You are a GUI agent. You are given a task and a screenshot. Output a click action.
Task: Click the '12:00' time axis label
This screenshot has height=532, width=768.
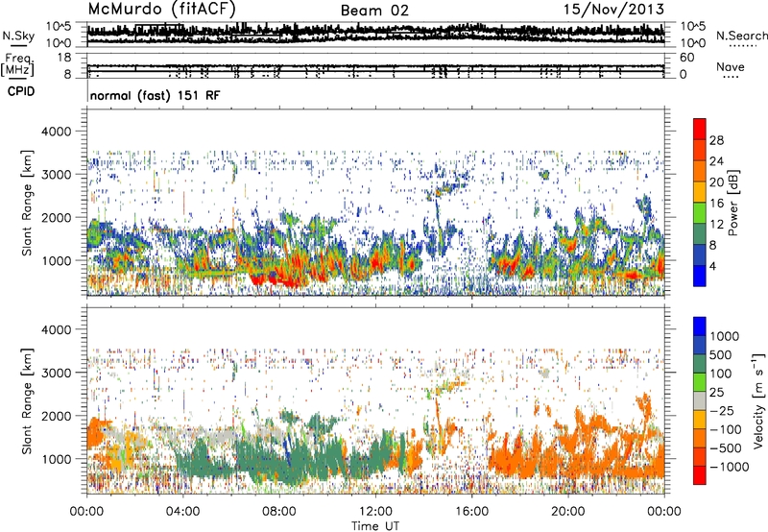[x=375, y=512]
